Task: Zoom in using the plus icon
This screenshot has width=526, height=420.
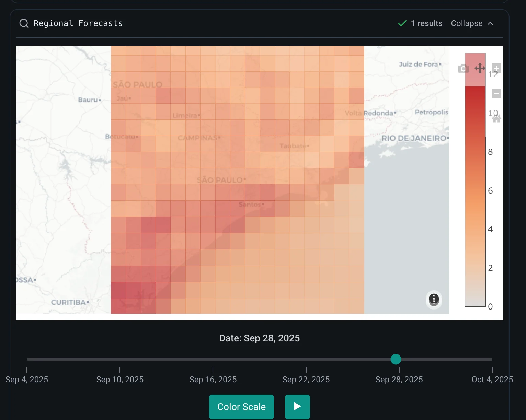Action: click(496, 68)
